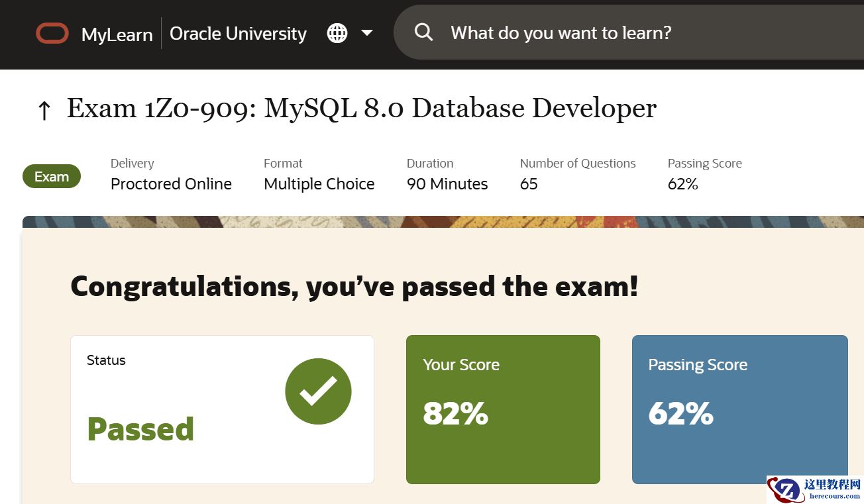This screenshot has width=864, height=504.
Task: Click the Oracle red oval emblem in header
Action: click(x=52, y=33)
